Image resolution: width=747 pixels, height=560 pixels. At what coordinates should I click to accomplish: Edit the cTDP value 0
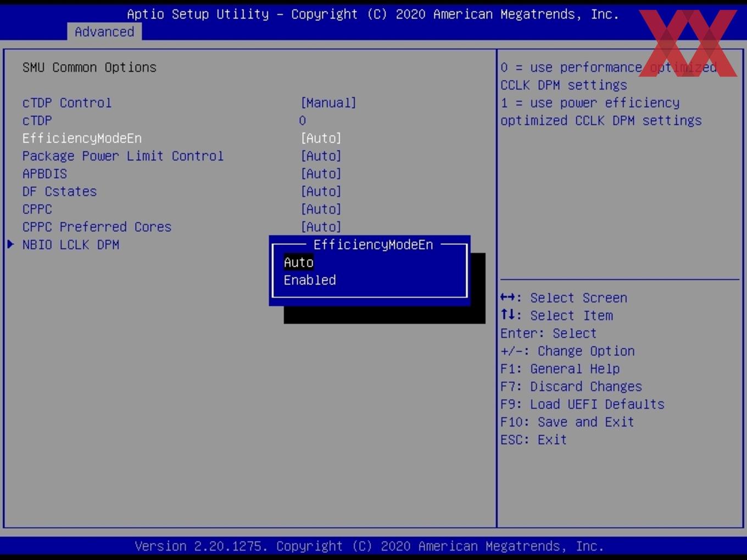tap(303, 121)
